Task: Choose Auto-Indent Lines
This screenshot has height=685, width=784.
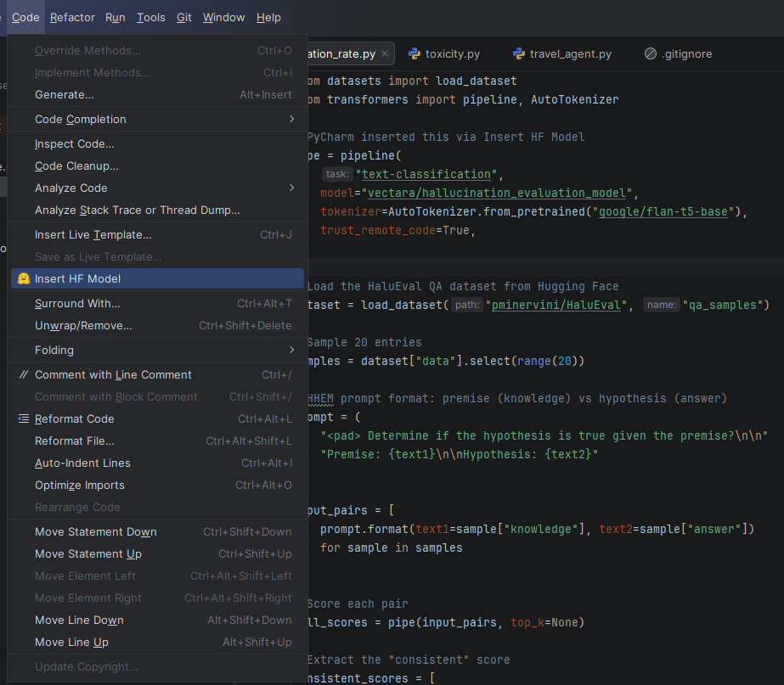Action: (x=157, y=463)
